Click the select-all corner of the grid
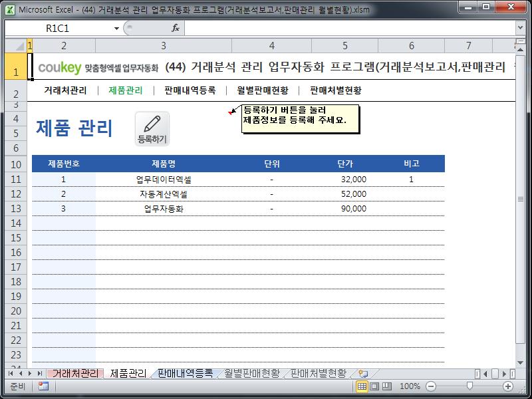Image resolution: width=532 pixels, height=399 pixels. coord(16,45)
